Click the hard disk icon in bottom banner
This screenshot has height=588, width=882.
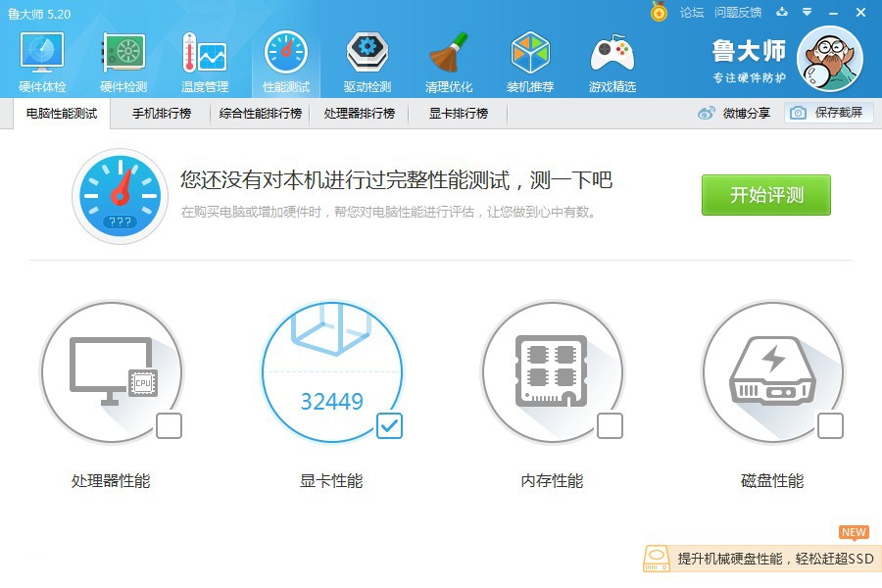pyautogui.click(x=656, y=559)
